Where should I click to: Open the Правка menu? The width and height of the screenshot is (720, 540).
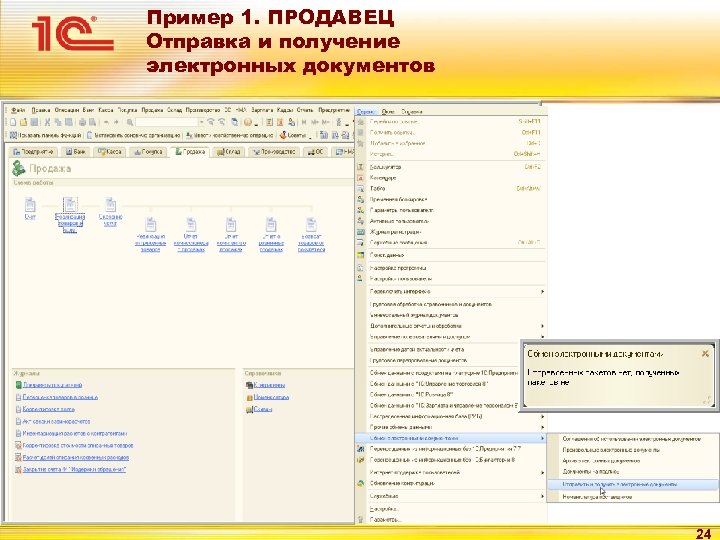[x=41, y=110]
